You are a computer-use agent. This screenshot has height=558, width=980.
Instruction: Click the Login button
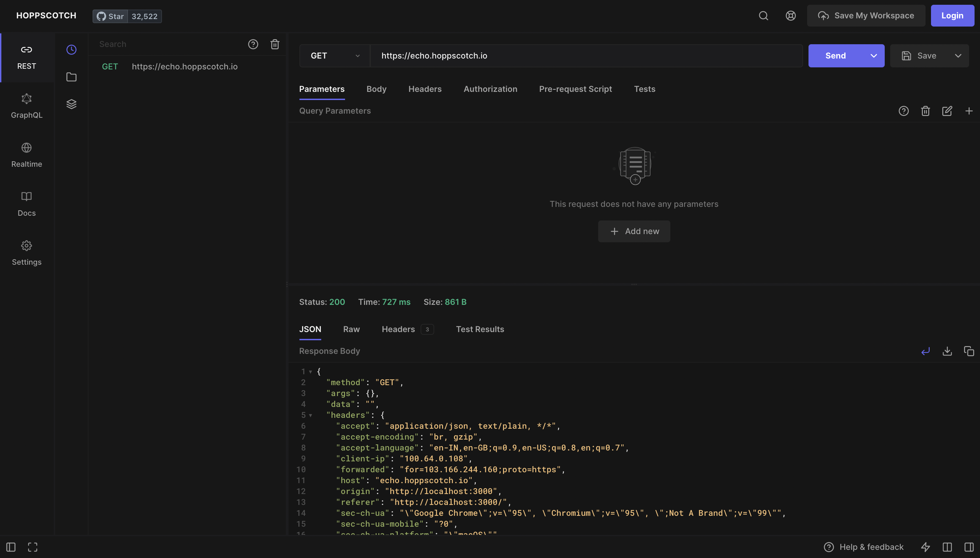[952, 16]
